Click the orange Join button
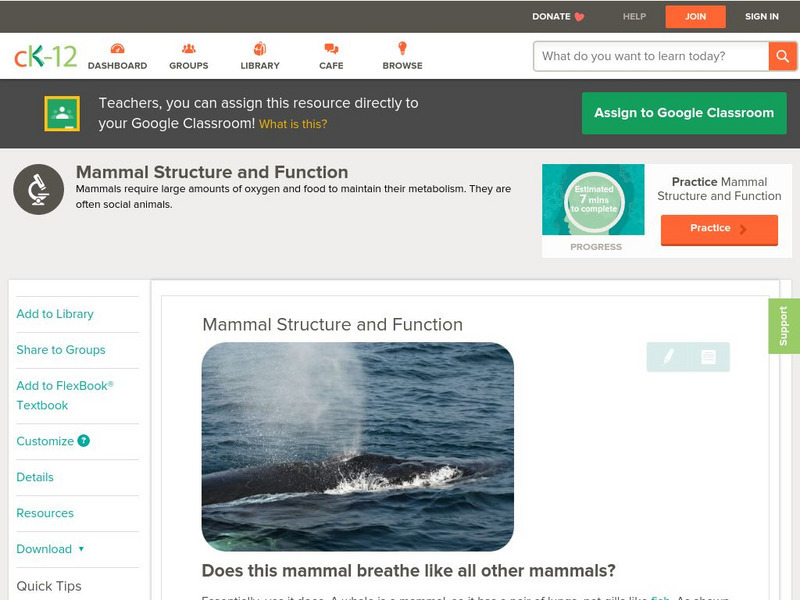Image resolution: width=800 pixels, height=600 pixels. (695, 16)
